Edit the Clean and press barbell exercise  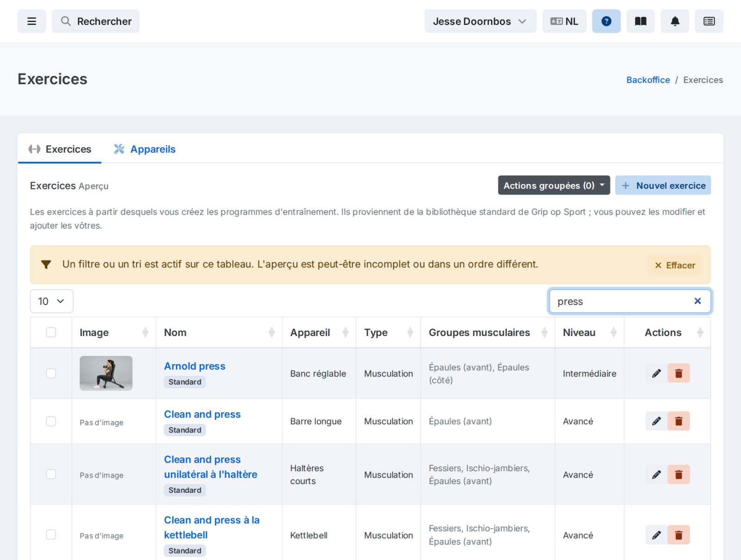[656, 421]
